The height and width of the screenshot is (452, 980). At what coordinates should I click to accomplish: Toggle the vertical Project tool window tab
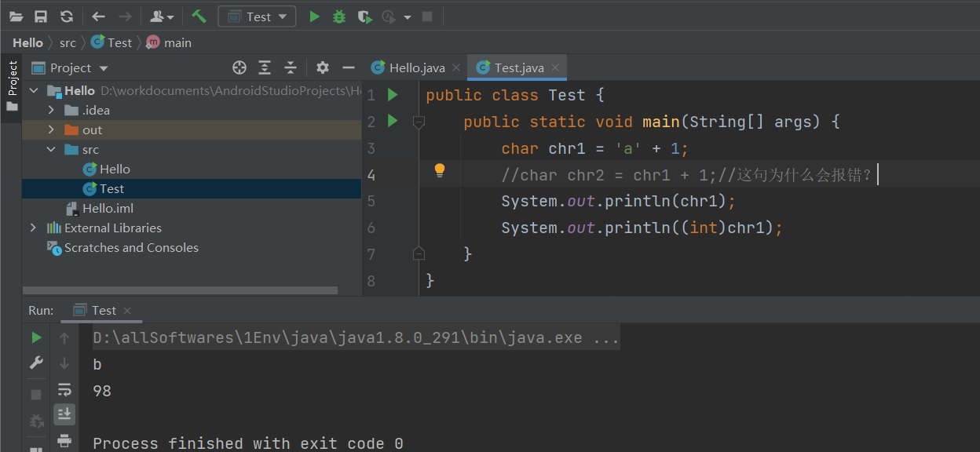12,86
